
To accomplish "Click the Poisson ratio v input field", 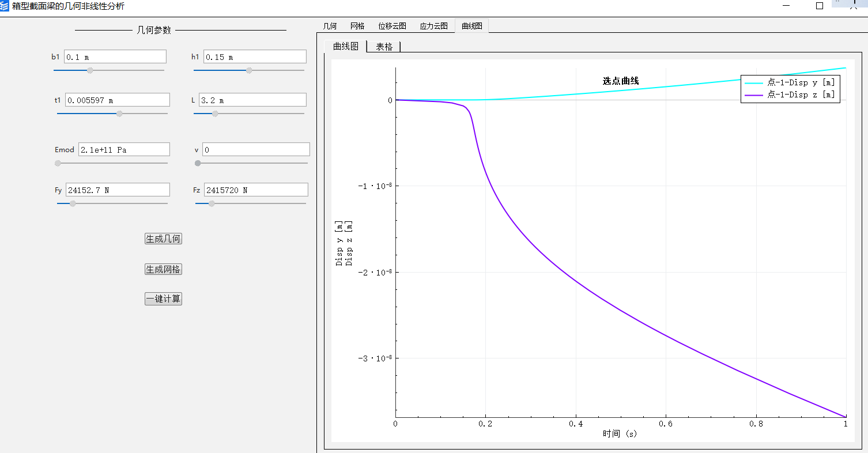I will click(x=256, y=149).
